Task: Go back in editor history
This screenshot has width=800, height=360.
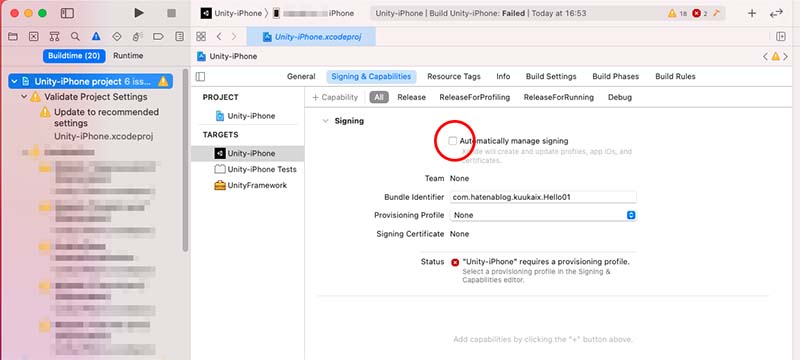Action: click(218, 36)
